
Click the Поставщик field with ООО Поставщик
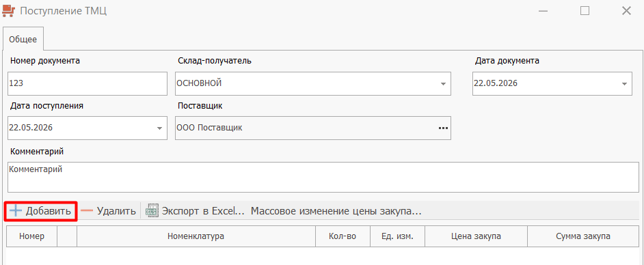313,128
